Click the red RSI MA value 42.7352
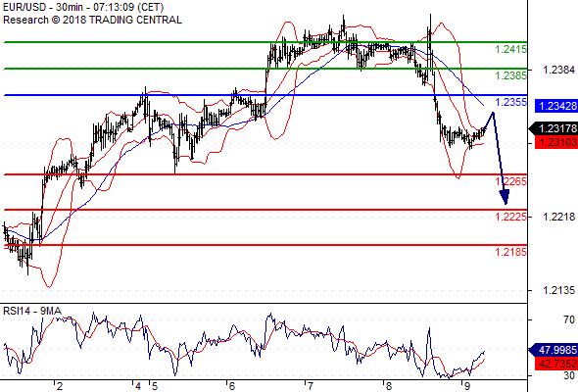This screenshot has width=578, height=392. pos(556,364)
